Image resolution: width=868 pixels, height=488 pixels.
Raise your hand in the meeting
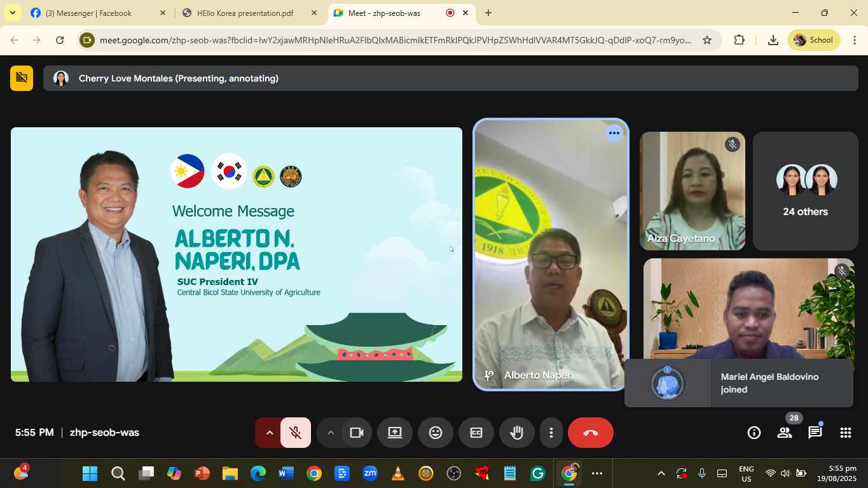516,433
